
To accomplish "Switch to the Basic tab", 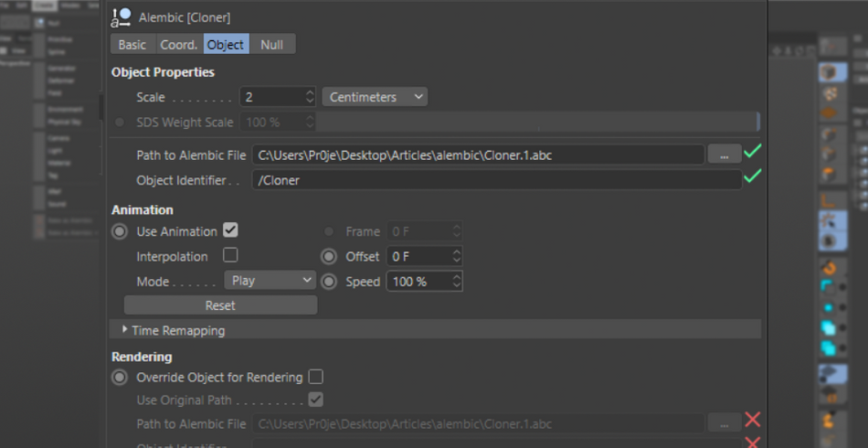I will point(132,45).
